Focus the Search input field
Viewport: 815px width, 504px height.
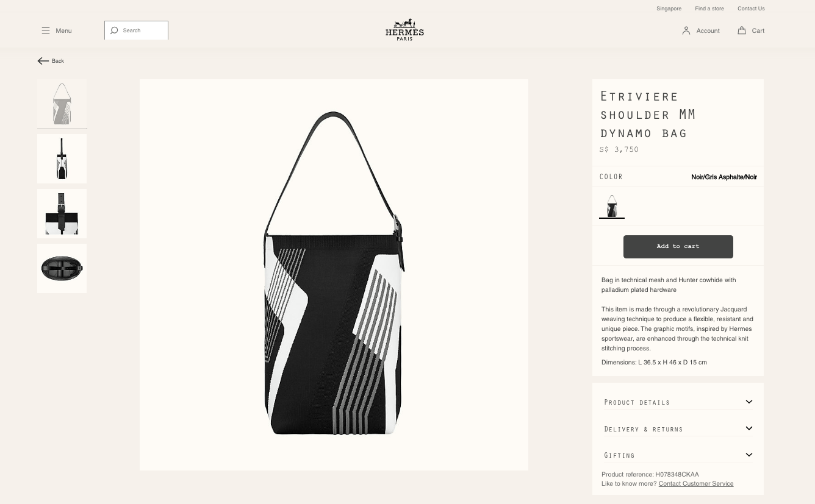[x=136, y=30]
